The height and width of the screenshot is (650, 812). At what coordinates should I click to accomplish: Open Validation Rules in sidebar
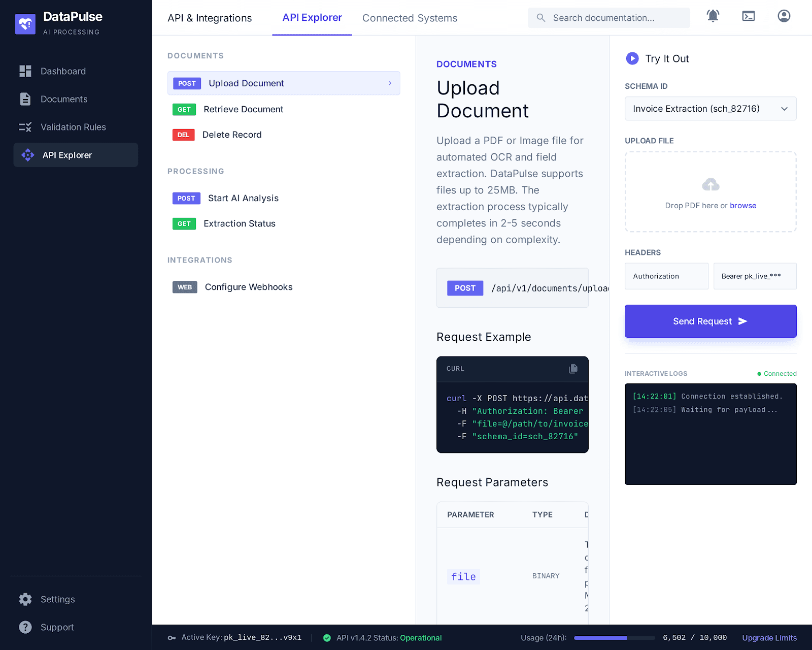[73, 127]
